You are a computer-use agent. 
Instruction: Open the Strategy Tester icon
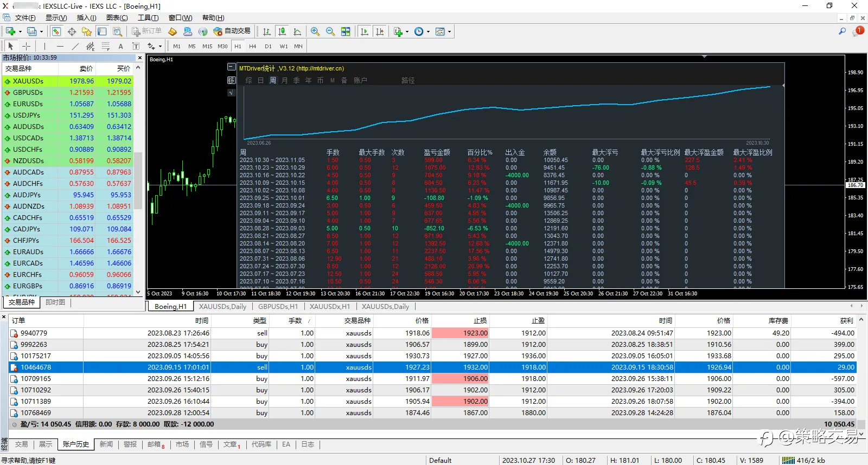(x=117, y=31)
